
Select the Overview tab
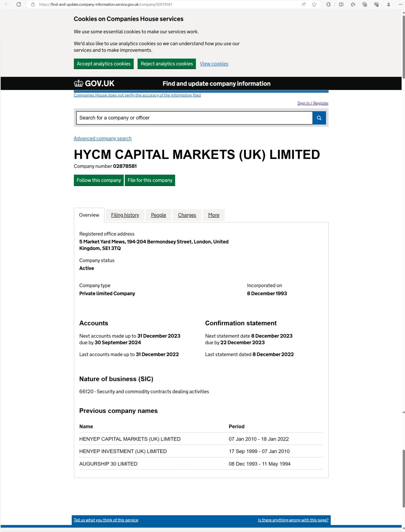click(89, 215)
